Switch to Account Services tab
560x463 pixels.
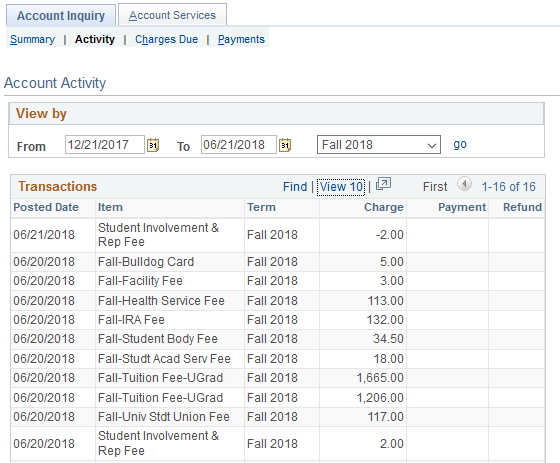(x=172, y=15)
